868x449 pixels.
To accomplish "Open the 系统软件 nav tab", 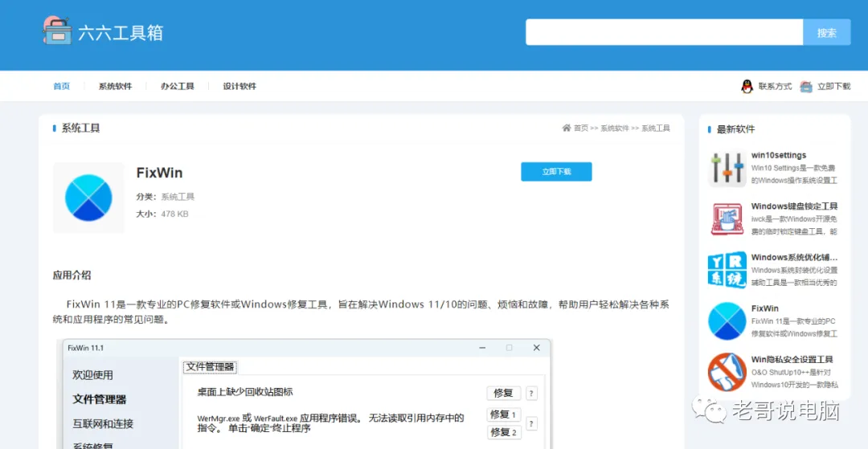I will [x=115, y=86].
